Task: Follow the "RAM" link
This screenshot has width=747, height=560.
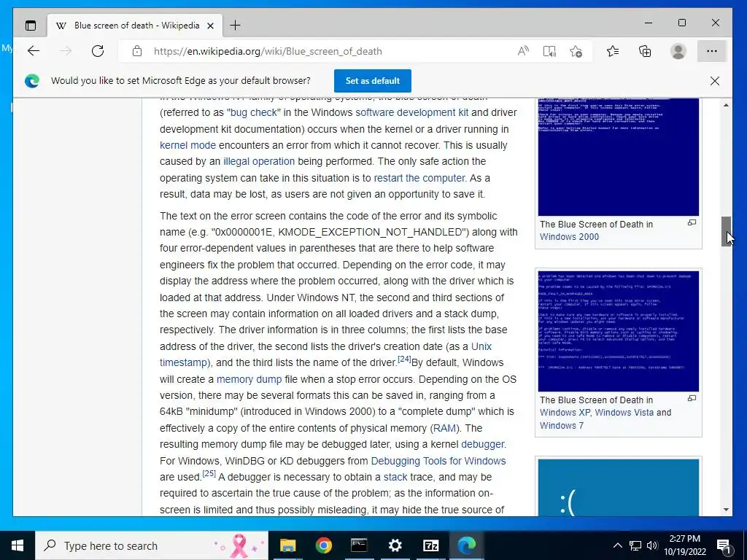Action: click(x=444, y=428)
